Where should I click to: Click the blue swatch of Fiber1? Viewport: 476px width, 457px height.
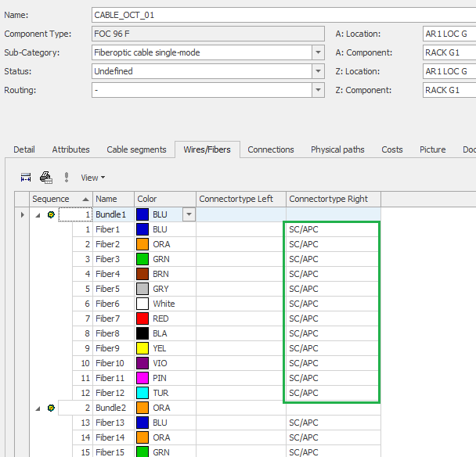pos(142,229)
